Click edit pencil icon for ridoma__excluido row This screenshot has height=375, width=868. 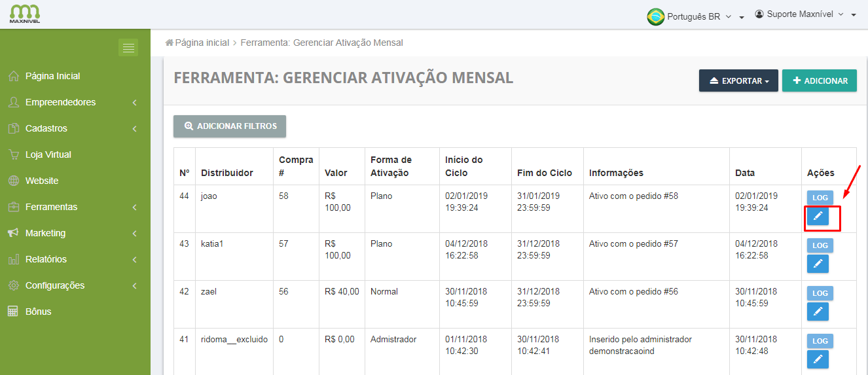(818, 359)
